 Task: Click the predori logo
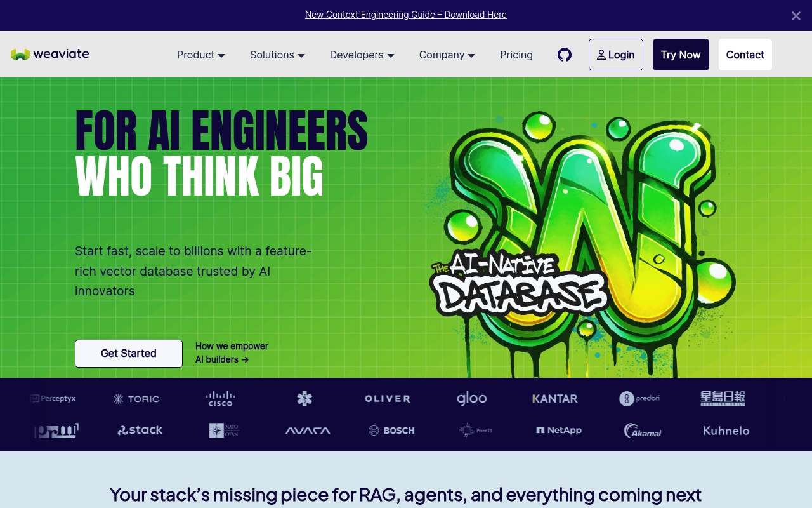pyautogui.click(x=639, y=399)
